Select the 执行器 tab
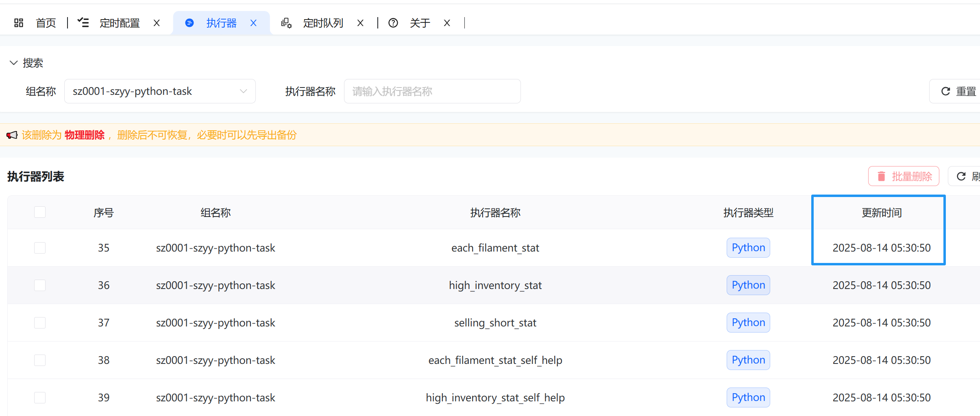 pos(221,23)
